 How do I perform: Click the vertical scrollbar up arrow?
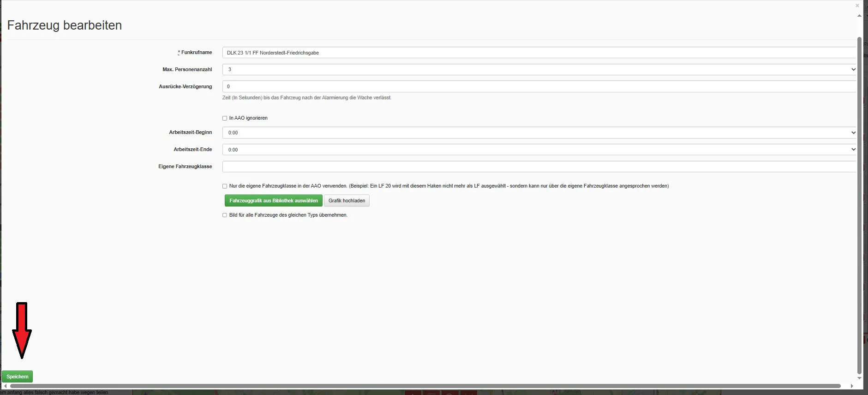(x=859, y=16)
